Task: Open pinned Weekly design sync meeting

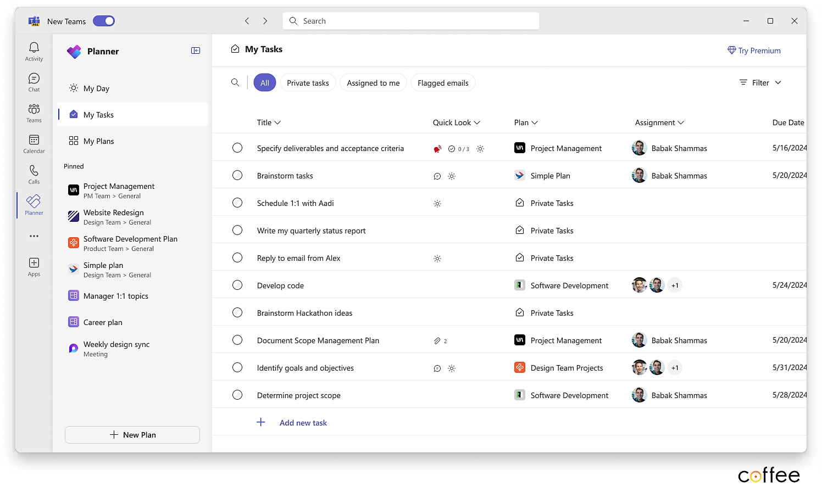Action: 132,349
